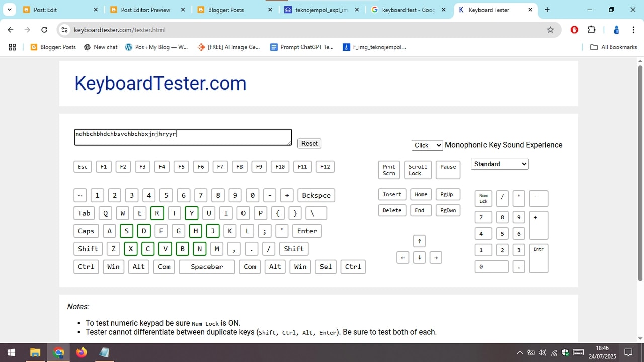
Task: Click the Reset button
Action: pyautogui.click(x=309, y=143)
